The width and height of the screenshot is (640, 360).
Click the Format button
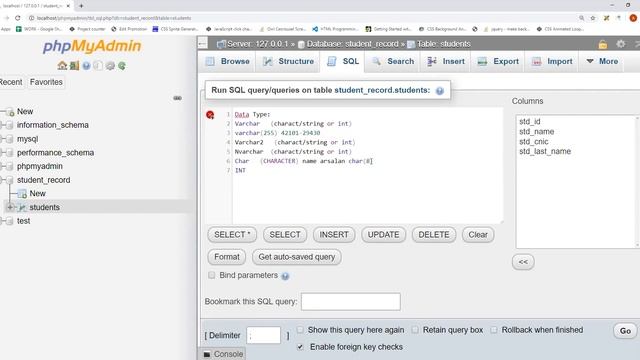(227, 257)
